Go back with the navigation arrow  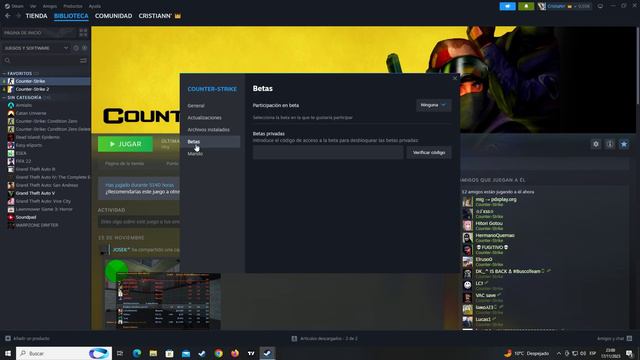pyautogui.click(x=8, y=16)
